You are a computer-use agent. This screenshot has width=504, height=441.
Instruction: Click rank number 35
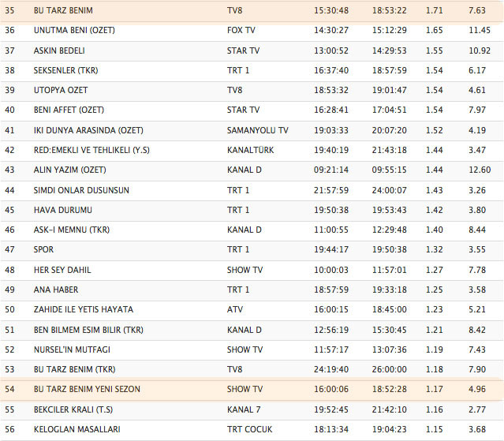click(x=9, y=10)
